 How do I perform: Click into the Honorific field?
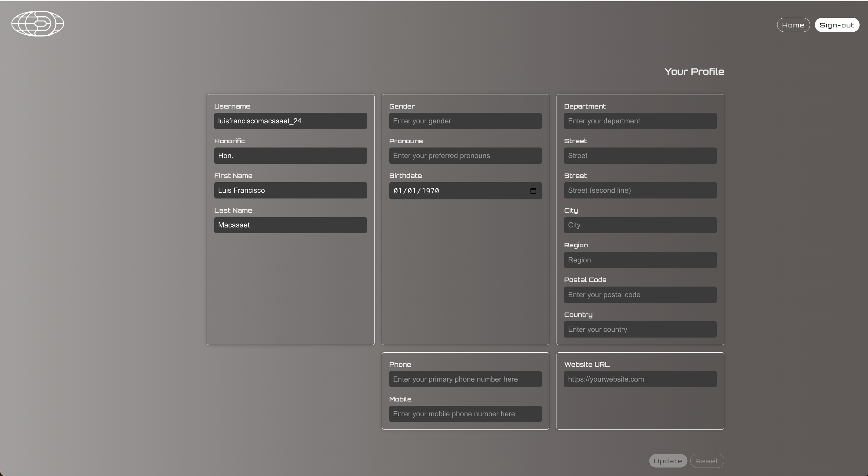pyautogui.click(x=290, y=156)
